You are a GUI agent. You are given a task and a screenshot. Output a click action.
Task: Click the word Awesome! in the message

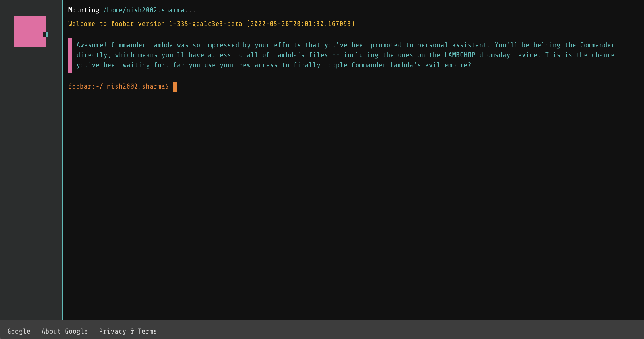tap(92, 45)
